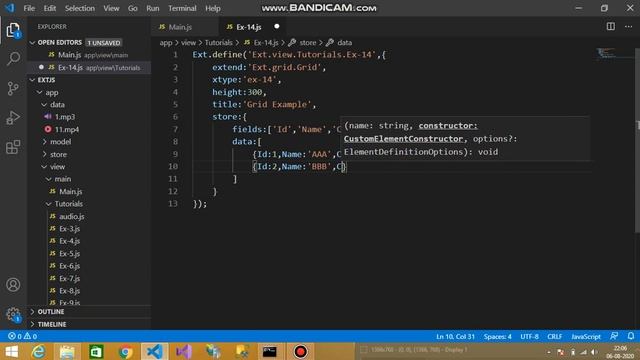Viewport: 640px width, 360px height.
Task: Open Command Prompt from taskbar
Action: pos(269,351)
